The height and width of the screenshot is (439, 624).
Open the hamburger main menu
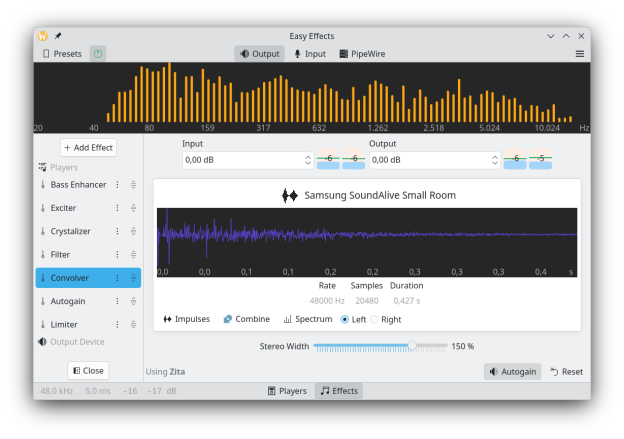coord(579,54)
